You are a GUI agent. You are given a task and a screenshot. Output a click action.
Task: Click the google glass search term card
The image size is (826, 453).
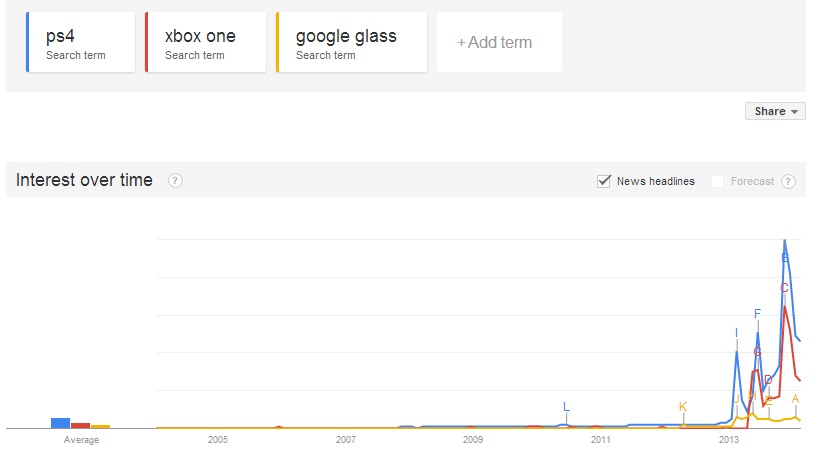(x=351, y=42)
